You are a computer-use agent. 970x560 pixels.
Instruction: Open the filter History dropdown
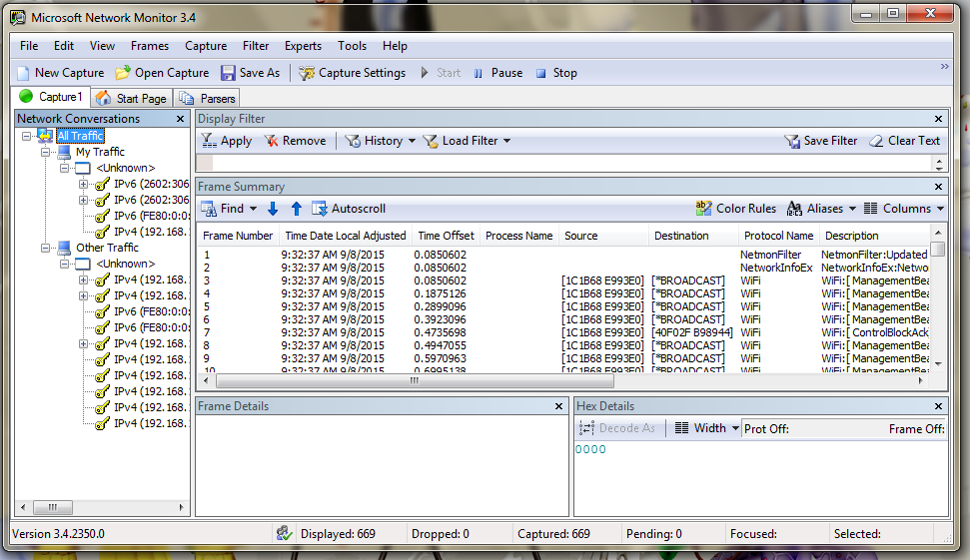click(x=412, y=141)
